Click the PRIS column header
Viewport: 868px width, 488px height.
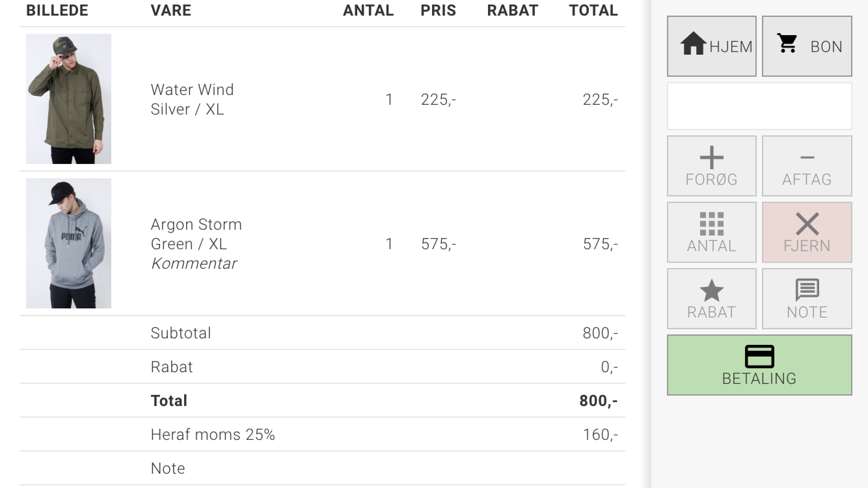coord(438,10)
